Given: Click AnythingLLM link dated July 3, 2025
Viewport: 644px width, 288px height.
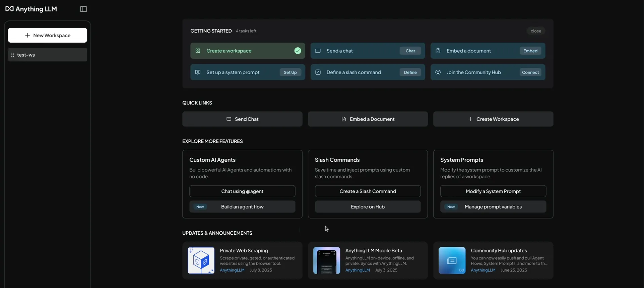Looking at the screenshot, I should 358,270.
